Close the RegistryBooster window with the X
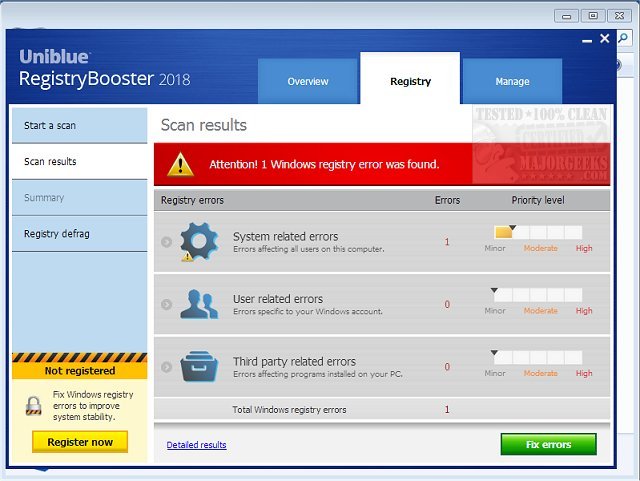The image size is (640, 481). tap(604, 39)
